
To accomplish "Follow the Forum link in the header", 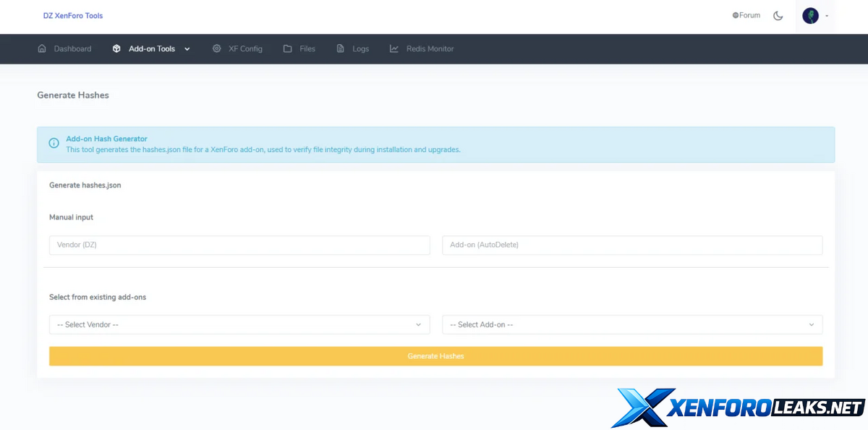I will pyautogui.click(x=746, y=15).
